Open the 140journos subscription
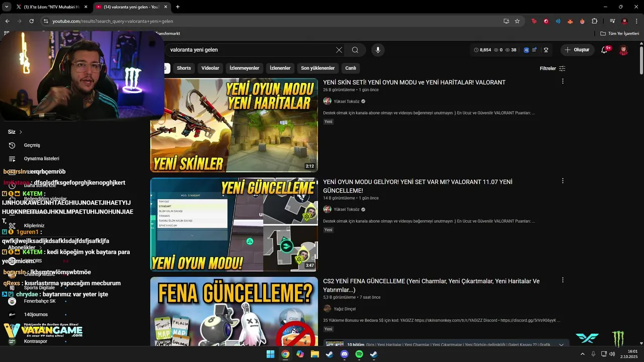644x362 pixels. point(36,315)
